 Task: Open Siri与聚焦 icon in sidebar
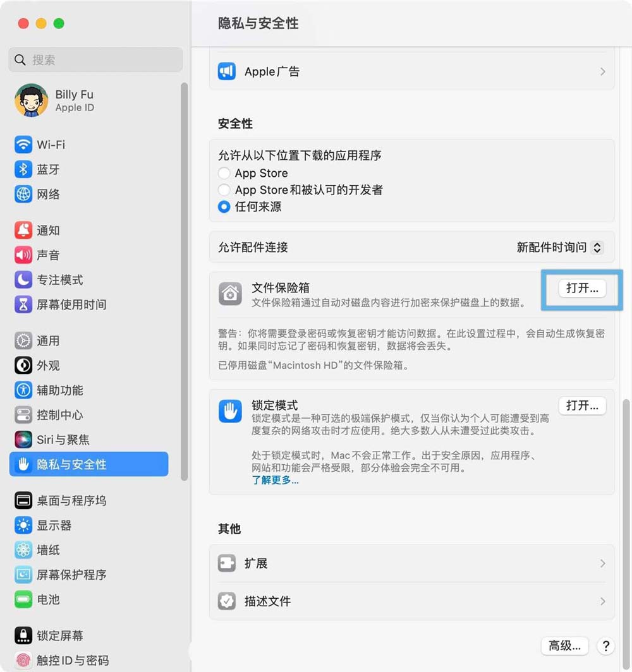click(23, 440)
